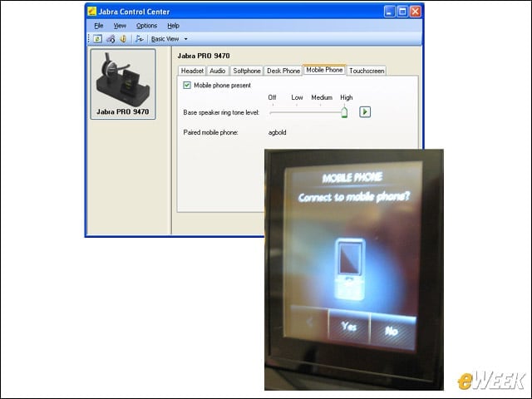The image size is (532, 399).
Task: Click the Off label on ring tone scale
Action: pos(272,98)
